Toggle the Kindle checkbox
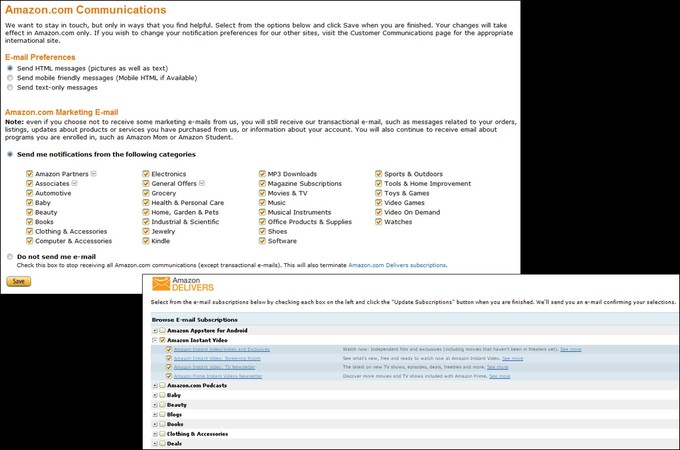This screenshot has height=450, width=680. click(146, 241)
